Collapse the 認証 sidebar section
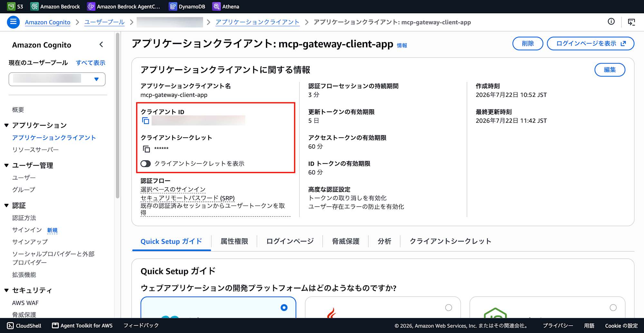 coord(6,205)
